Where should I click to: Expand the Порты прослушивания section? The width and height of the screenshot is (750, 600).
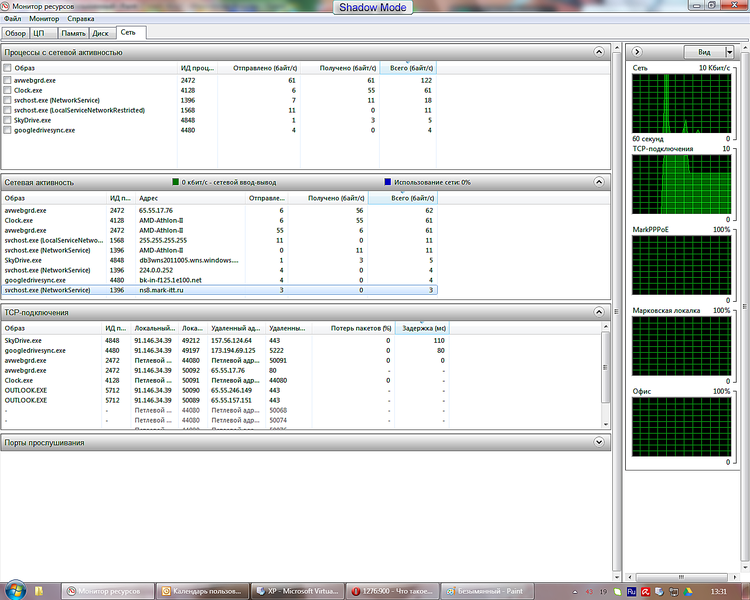click(599, 442)
